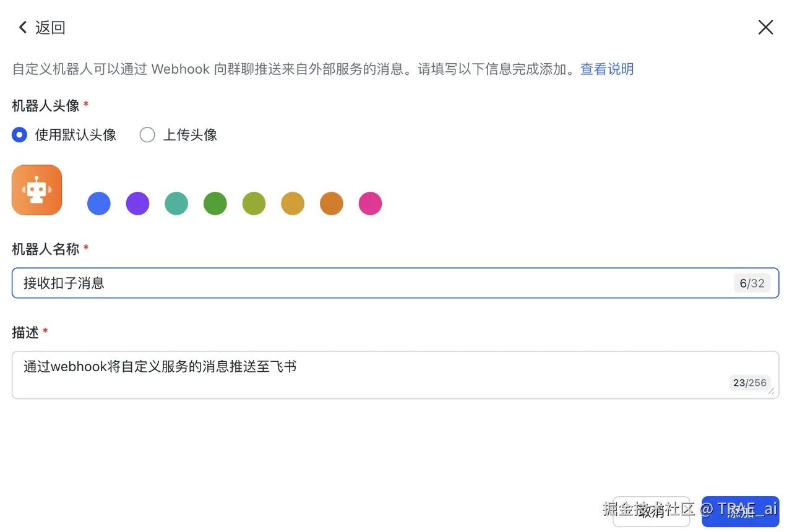Select the golden-yellow avatar color
The image size is (792, 532).
pos(293,204)
